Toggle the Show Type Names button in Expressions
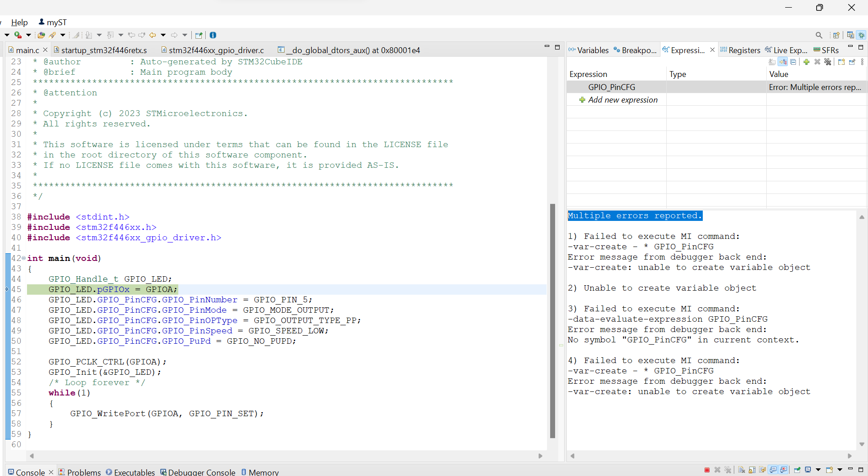868x476 pixels. click(x=772, y=62)
